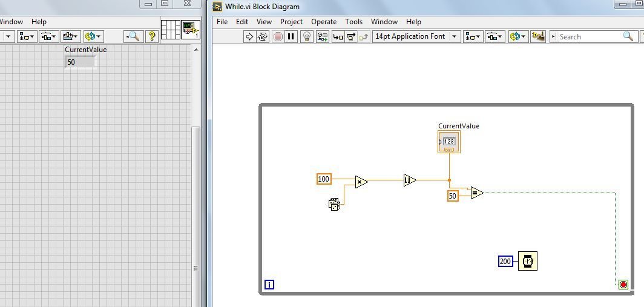The image size is (644, 307).
Task: Click the connector pane grid icon
Action: coord(171,30)
